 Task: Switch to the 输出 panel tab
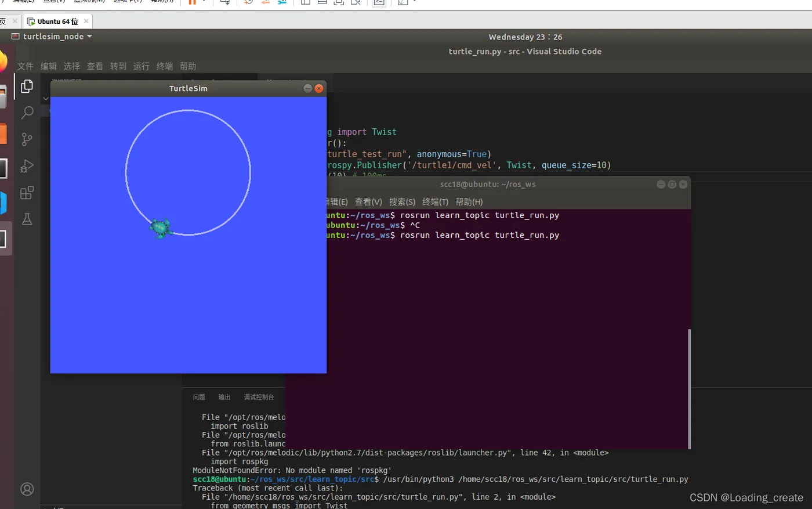tap(224, 397)
